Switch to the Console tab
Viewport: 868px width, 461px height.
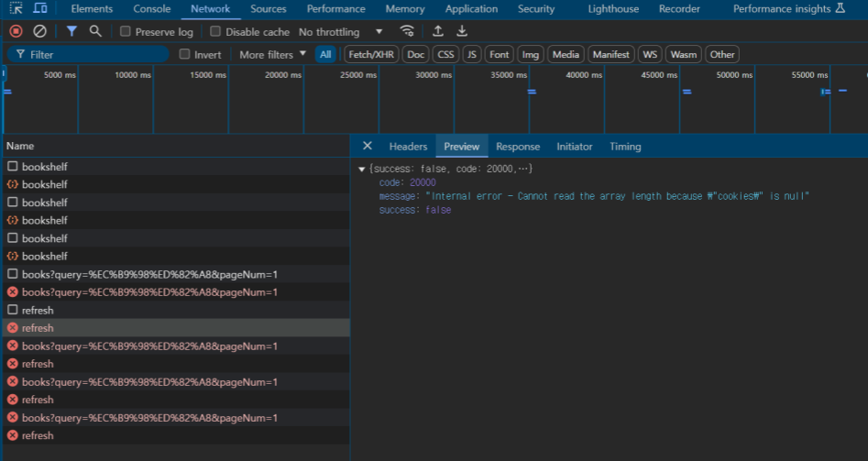[151, 9]
